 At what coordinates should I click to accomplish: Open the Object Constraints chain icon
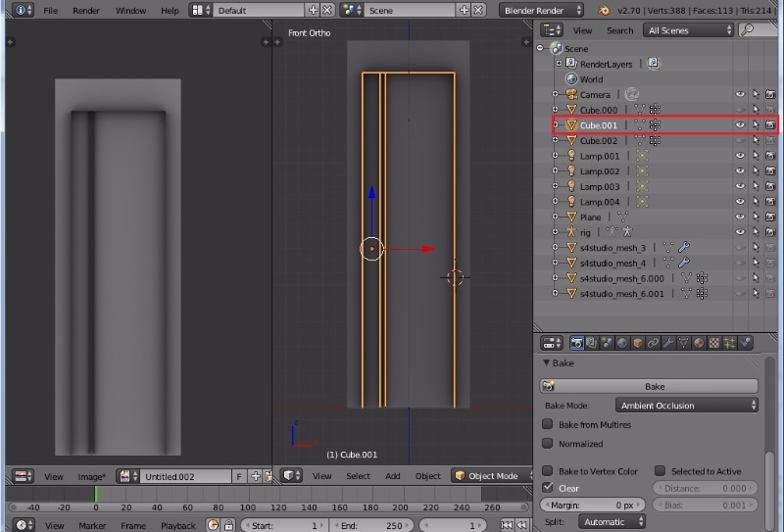pos(653,343)
